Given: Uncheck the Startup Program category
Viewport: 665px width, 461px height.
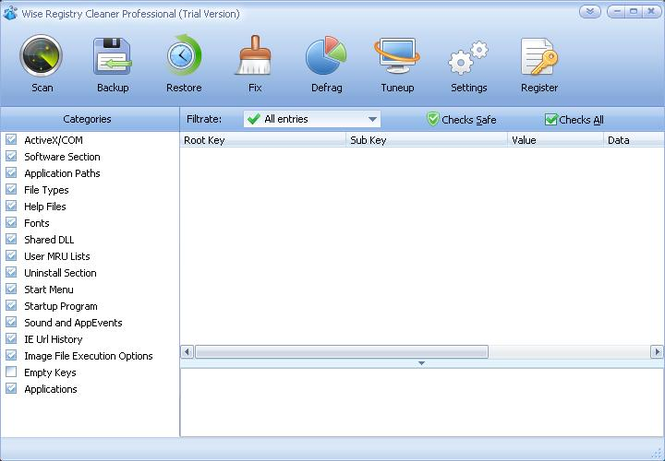Looking at the screenshot, I should point(11,305).
